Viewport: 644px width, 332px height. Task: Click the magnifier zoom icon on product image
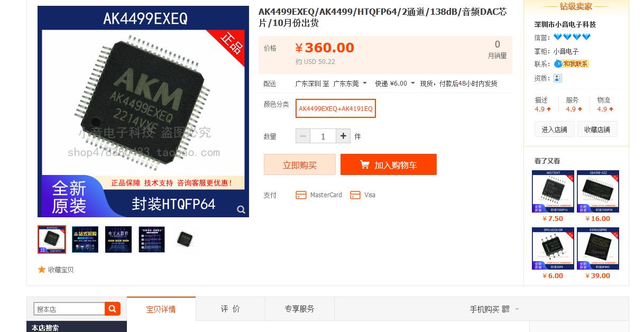click(241, 210)
